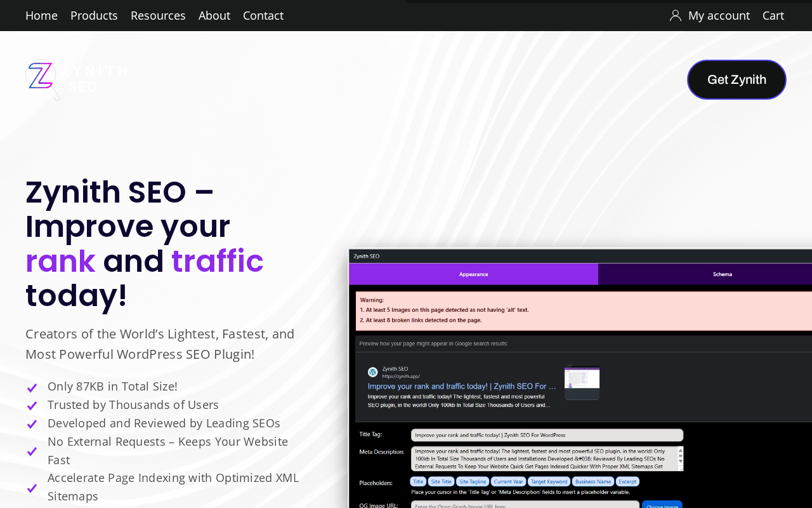Open the Home menu item

41,15
